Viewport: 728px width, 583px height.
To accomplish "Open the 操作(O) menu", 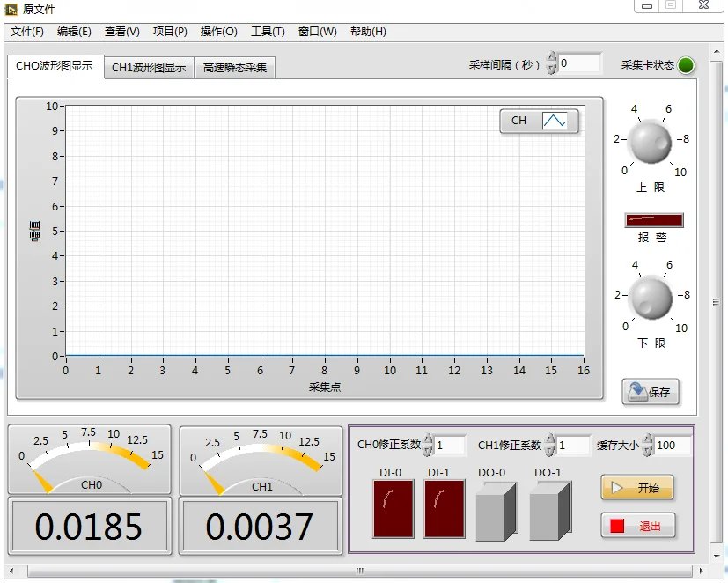I will coord(218,32).
